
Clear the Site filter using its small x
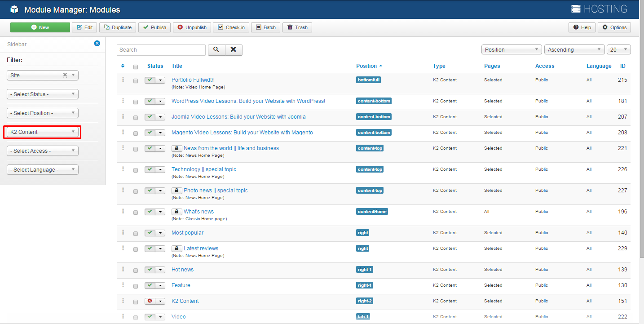65,75
